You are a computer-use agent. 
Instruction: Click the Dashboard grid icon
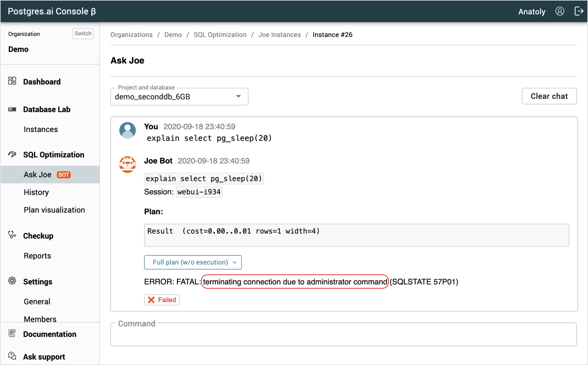coord(12,81)
